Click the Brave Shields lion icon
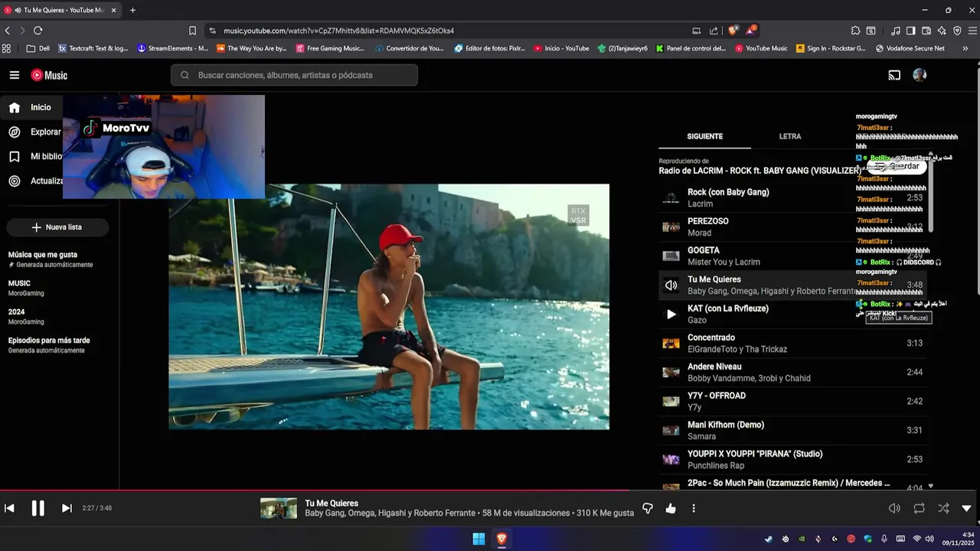Screen dimensions: 980x551 (733, 31)
